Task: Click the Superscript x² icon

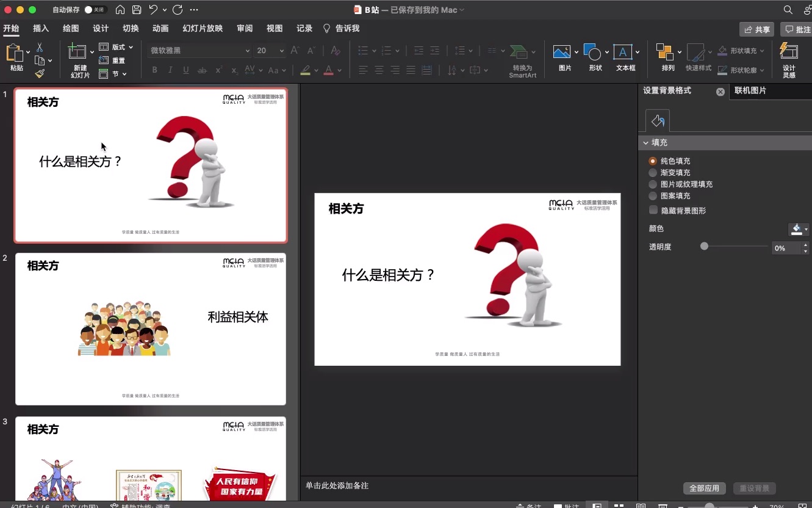Action: coord(218,70)
